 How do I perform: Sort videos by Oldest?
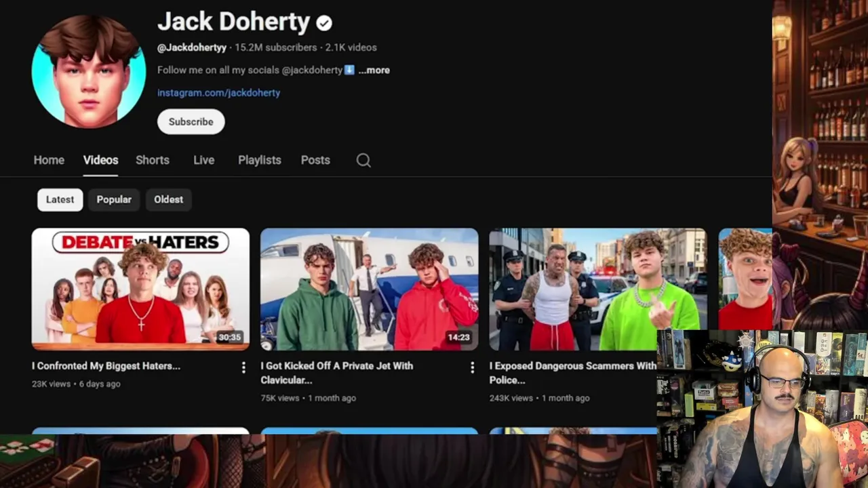168,199
